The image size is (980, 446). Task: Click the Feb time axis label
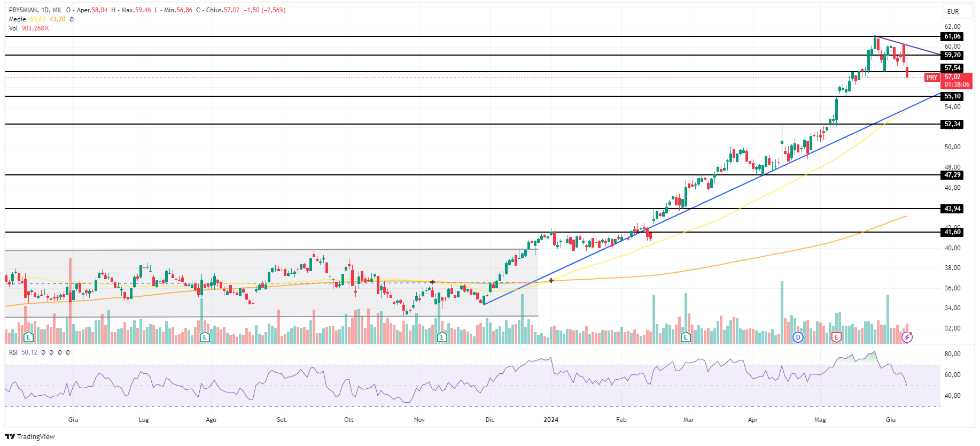click(x=621, y=420)
